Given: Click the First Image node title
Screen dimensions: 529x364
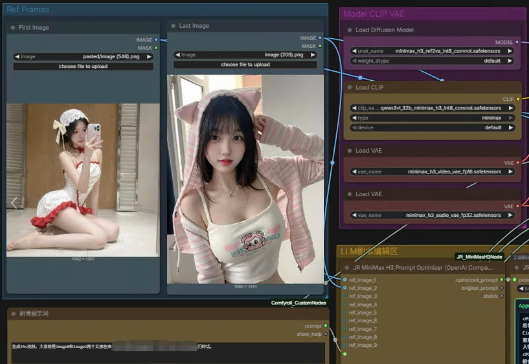Looking at the screenshot, I should tap(34, 28).
